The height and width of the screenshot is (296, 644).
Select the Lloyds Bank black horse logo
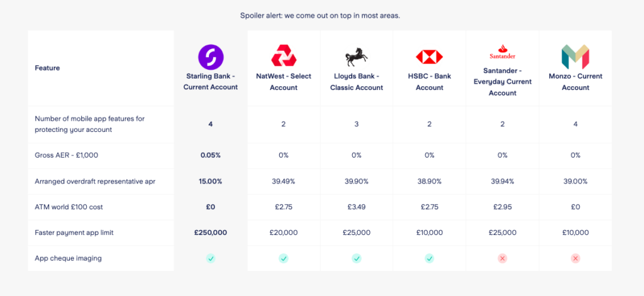click(x=356, y=57)
